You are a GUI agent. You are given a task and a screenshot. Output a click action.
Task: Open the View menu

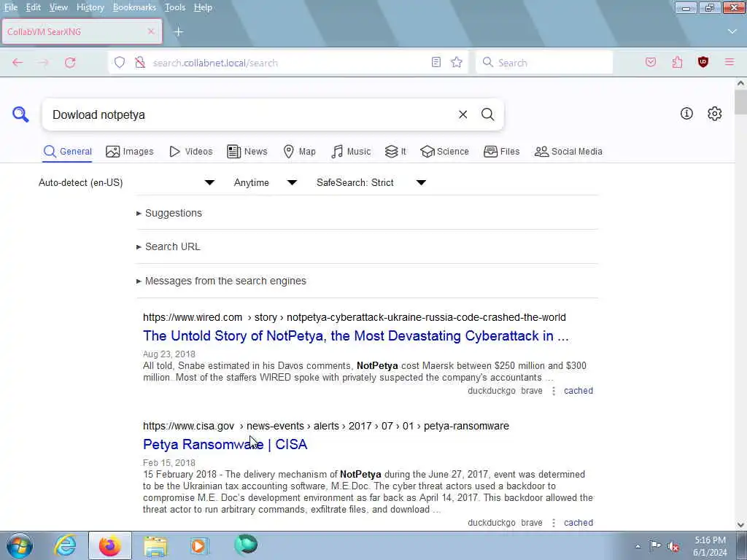[58, 7]
